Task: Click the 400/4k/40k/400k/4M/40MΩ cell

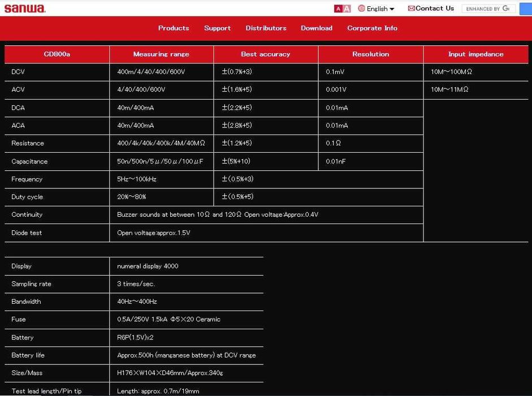Action: click(161, 143)
